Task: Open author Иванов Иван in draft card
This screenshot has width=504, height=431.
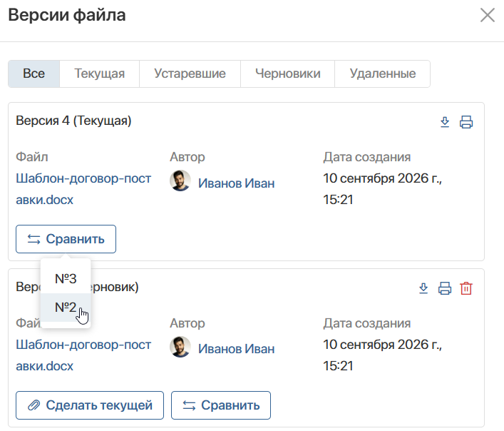Action: click(236, 349)
